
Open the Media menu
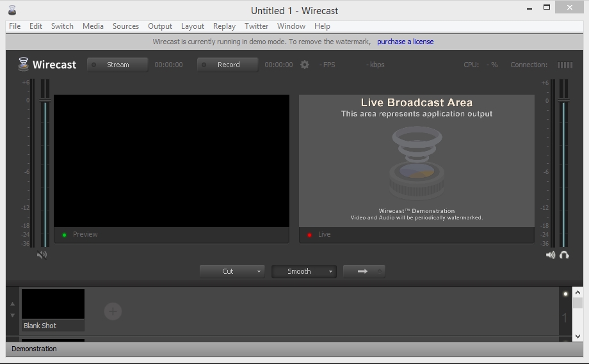(x=93, y=26)
